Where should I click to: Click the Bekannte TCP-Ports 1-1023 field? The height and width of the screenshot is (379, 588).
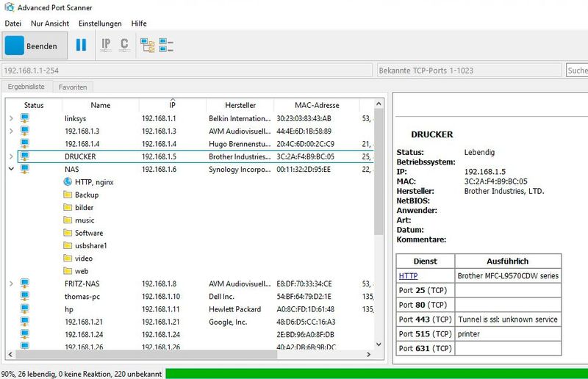click(469, 71)
